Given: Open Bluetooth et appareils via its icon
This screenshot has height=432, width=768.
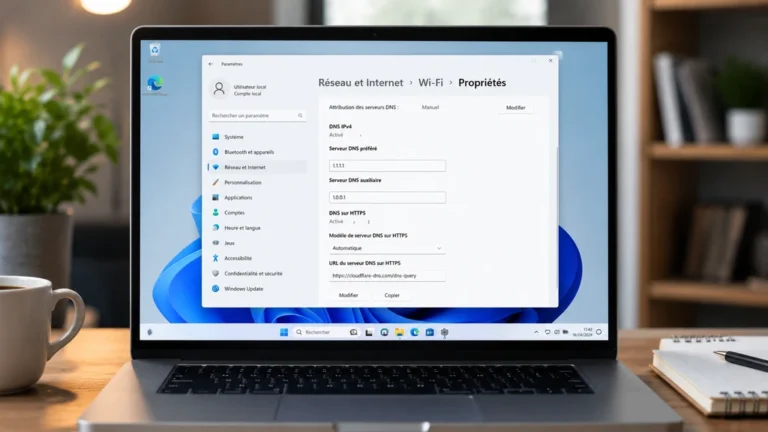Looking at the screenshot, I should (x=216, y=152).
